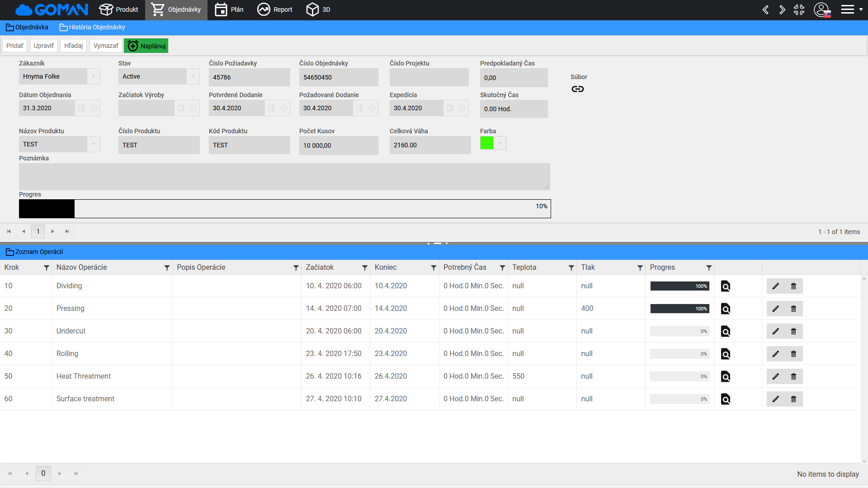Open the hamburger menu dropdown
Screen dimensions: 868x488
coord(851,9)
